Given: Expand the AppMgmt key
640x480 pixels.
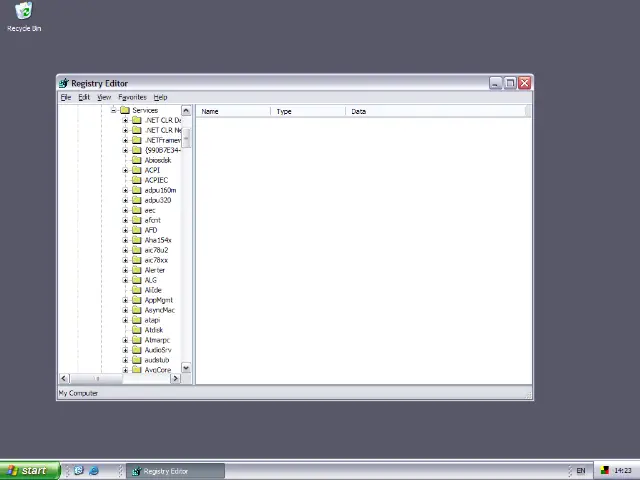Looking at the screenshot, I should 125,300.
